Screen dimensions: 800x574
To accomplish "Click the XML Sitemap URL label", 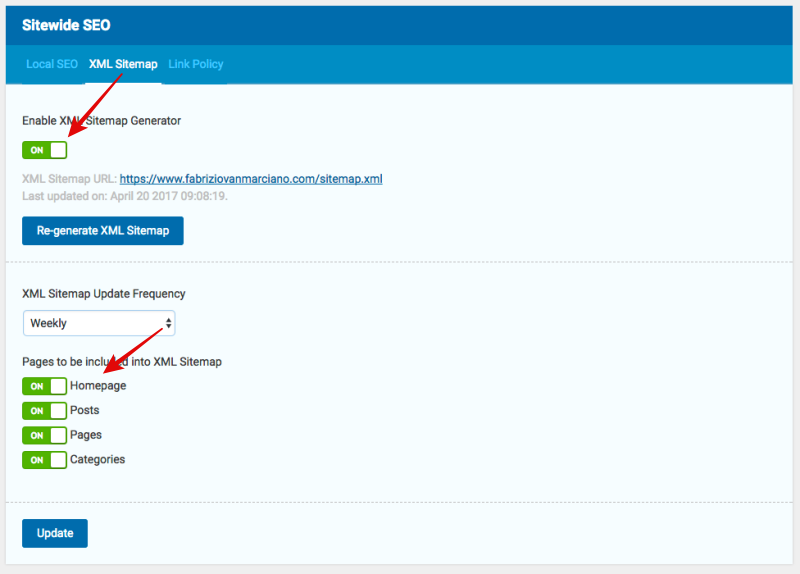I will [x=69, y=179].
